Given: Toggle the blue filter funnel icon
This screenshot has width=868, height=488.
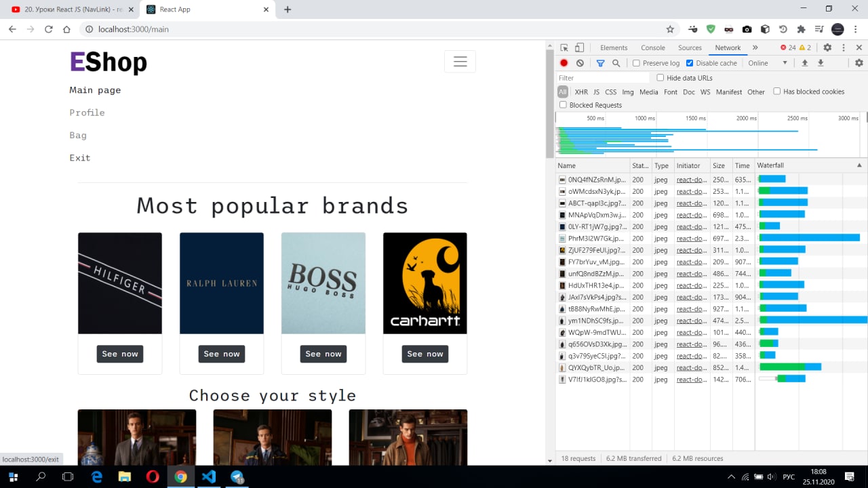Looking at the screenshot, I should click(x=600, y=63).
